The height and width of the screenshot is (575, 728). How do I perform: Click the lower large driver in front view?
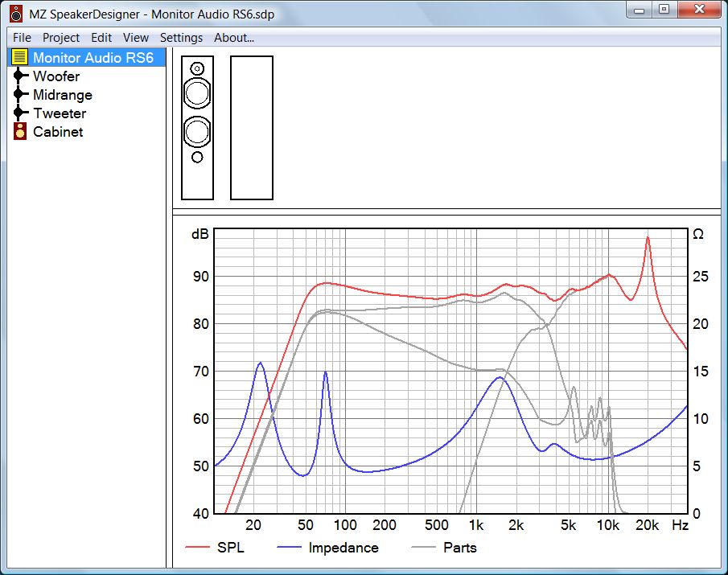pyautogui.click(x=197, y=132)
